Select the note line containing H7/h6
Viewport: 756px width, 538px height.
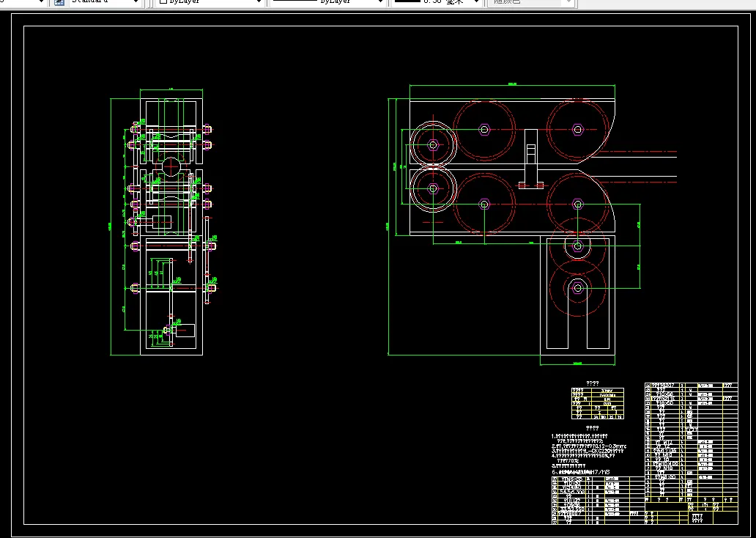[580, 471]
